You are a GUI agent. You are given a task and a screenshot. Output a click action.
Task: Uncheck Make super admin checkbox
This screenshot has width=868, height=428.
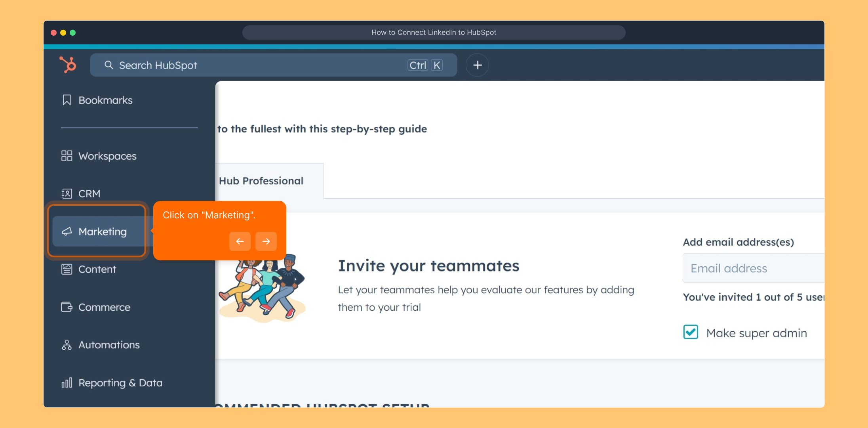pos(691,332)
